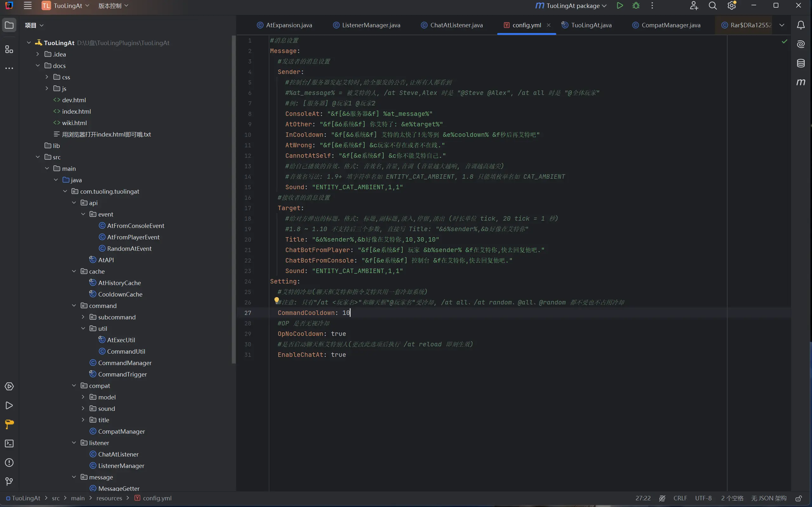Expand the subcommand package
The width and height of the screenshot is (812, 507).
point(83,317)
